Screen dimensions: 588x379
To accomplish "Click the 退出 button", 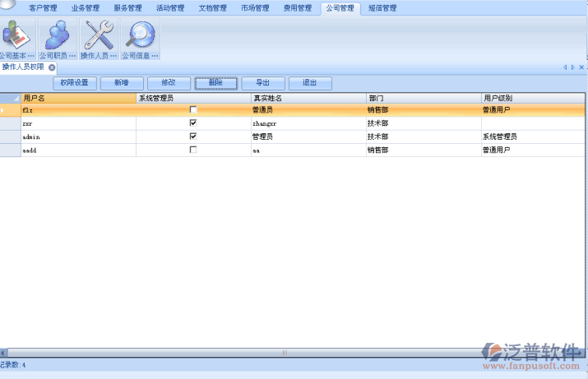I will [310, 83].
